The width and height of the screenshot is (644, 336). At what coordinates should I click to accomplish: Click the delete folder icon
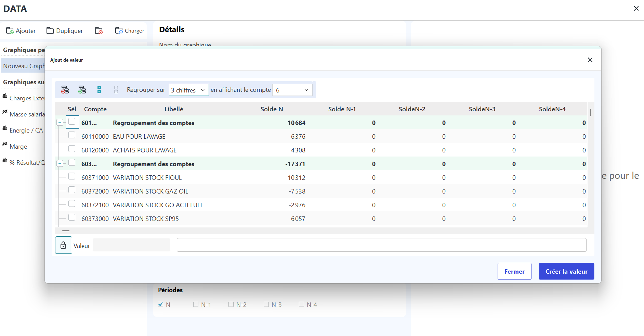point(99,31)
